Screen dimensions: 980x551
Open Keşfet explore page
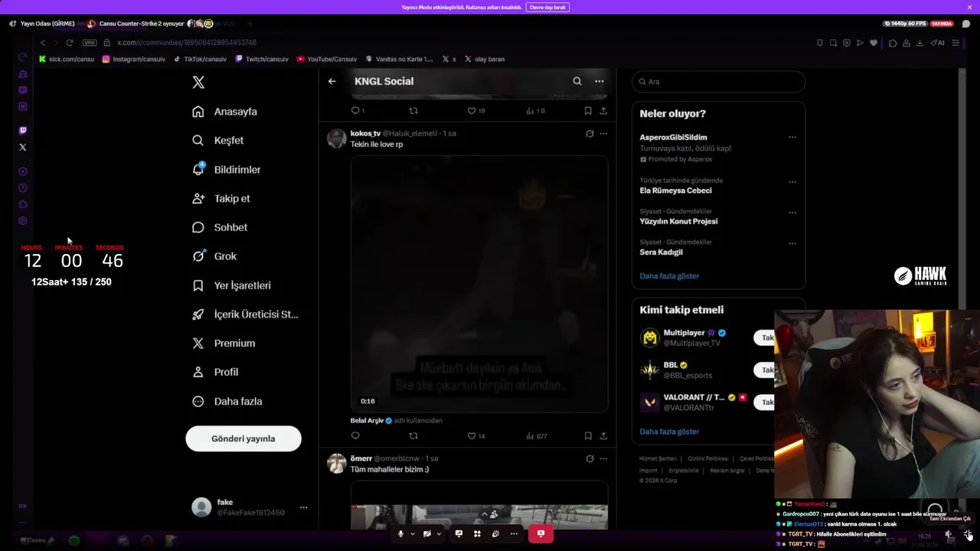217,141
